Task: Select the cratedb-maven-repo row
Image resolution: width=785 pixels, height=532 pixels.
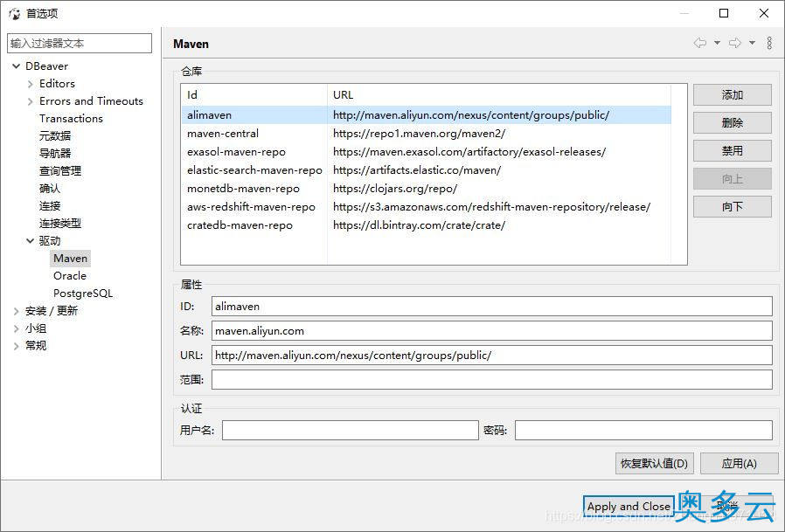Action: click(x=426, y=225)
